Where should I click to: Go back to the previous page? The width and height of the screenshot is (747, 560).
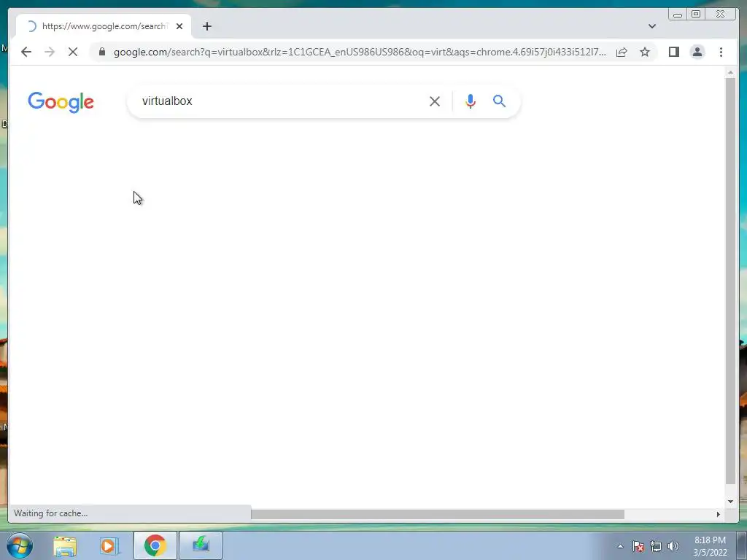pyautogui.click(x=26, y=52)
